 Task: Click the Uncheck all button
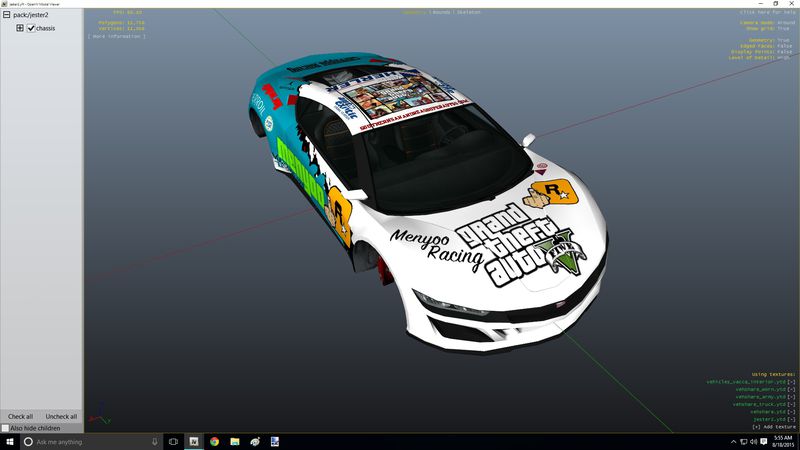61,416
